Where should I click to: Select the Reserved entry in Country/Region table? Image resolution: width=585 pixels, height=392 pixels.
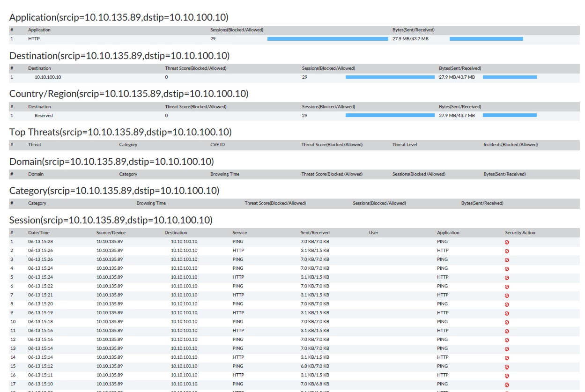[x=44, y=116]
